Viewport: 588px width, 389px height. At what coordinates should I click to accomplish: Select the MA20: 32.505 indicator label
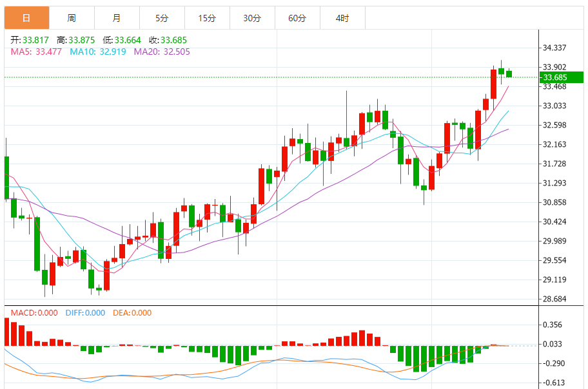click(162, 52)
